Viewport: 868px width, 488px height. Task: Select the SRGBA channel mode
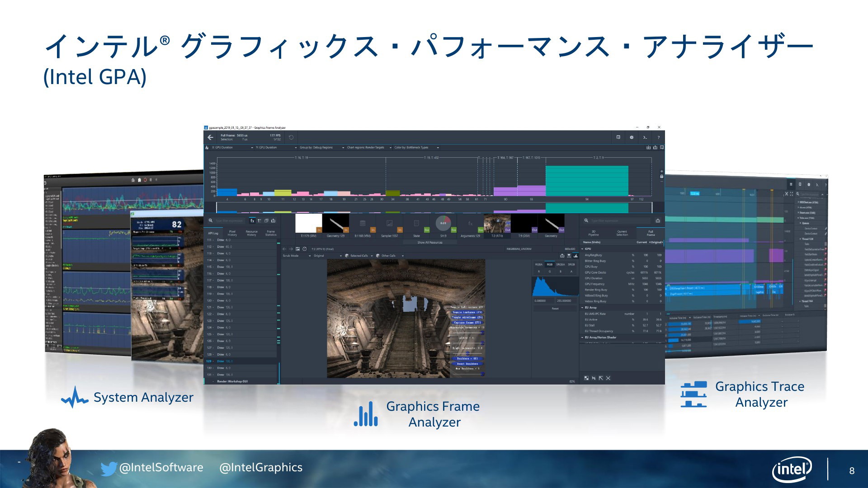click(x=561, y=265)
